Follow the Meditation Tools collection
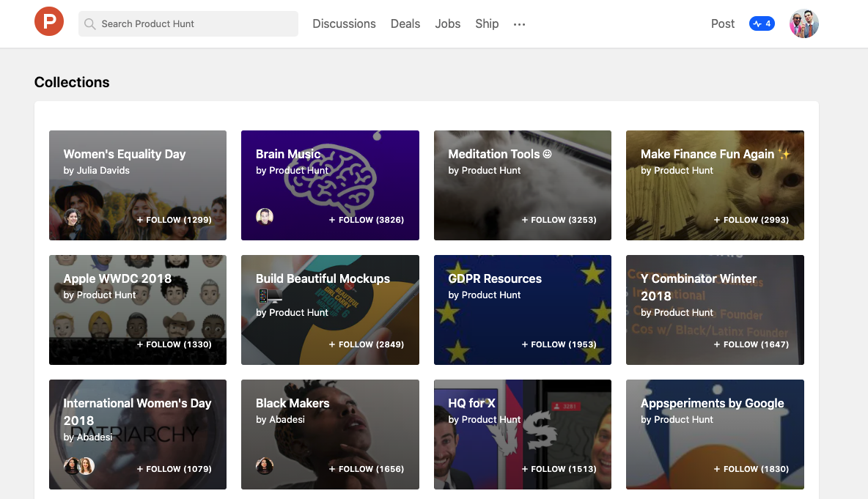This screenshot has height=499, width=868. pyautogui.click(x=559, y=220)
